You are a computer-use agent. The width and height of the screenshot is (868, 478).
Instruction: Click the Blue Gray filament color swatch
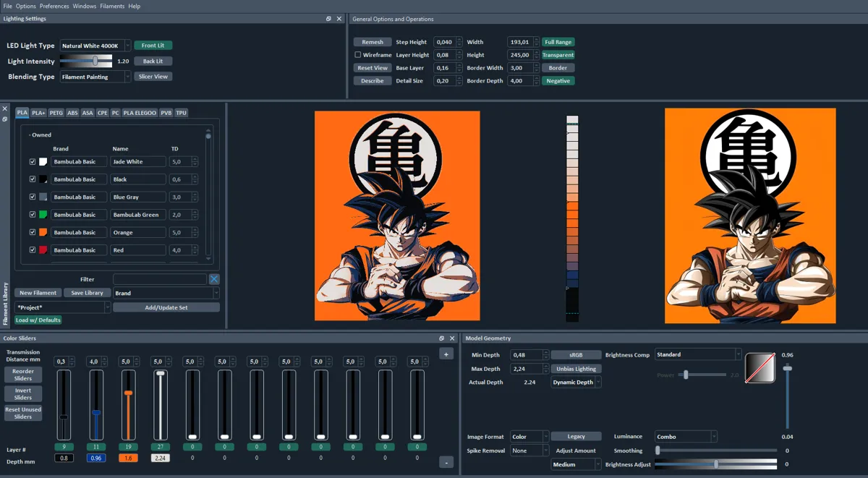point(43,197)
